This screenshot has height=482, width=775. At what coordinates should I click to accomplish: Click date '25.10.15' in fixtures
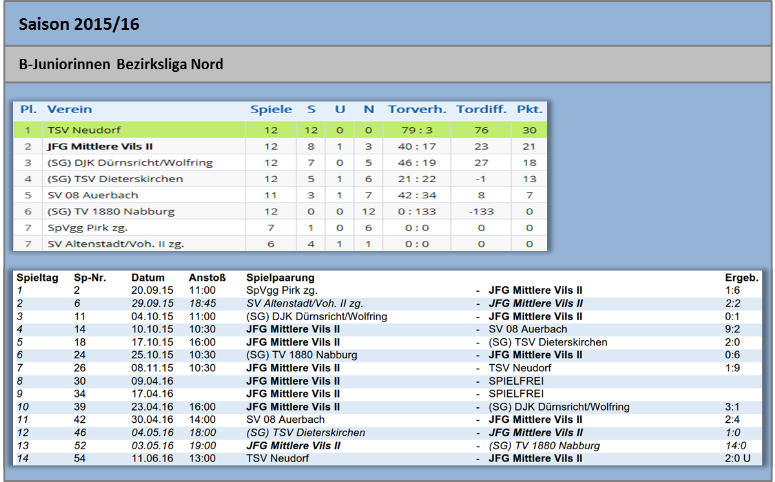152,355
